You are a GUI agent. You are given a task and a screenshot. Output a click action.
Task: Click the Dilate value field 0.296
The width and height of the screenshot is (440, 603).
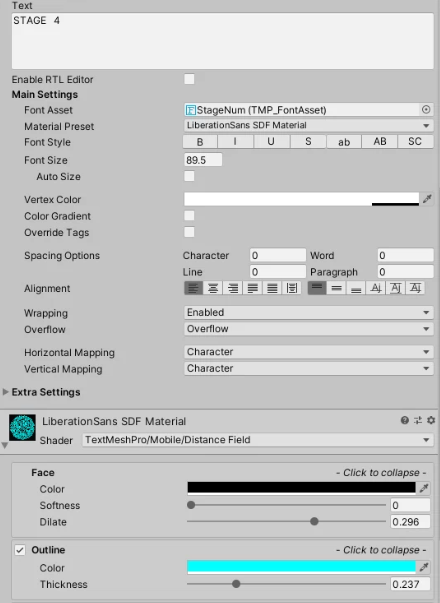tap(410, 521)
